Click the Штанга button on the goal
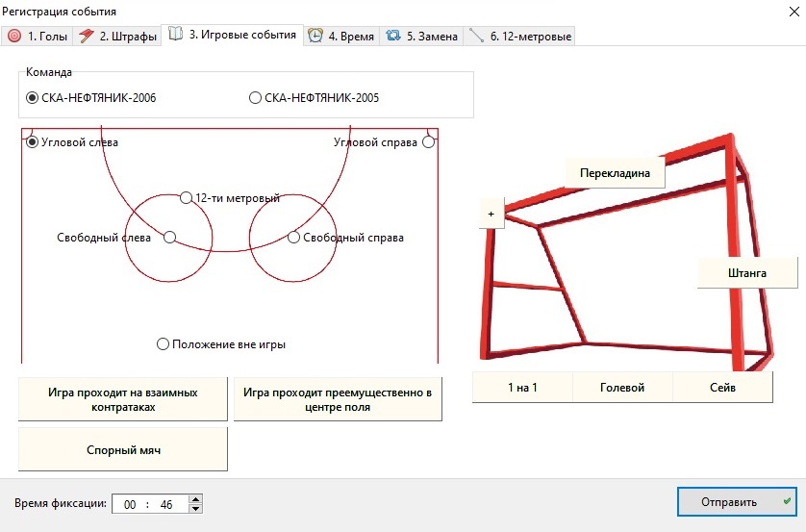Screen dimensions: 806x532 click(747, 273)
